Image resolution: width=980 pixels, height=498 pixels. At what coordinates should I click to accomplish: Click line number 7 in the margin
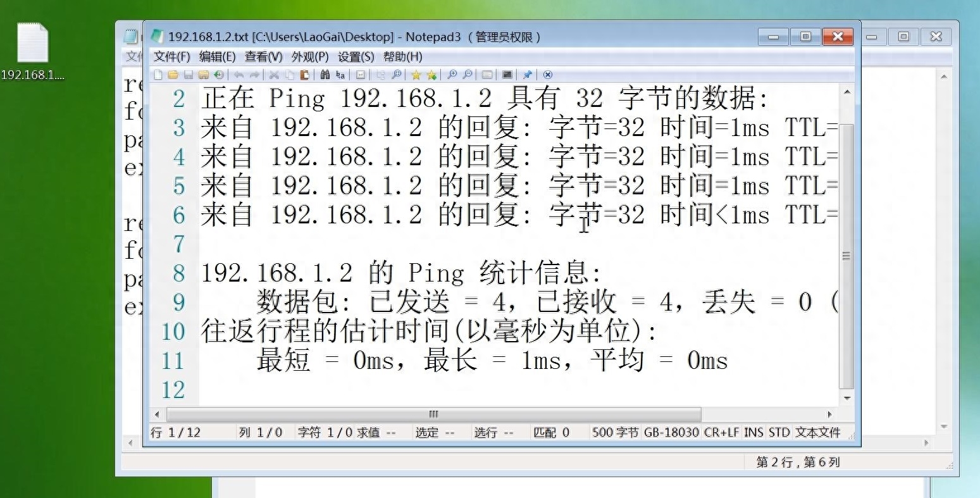point(178,244)
